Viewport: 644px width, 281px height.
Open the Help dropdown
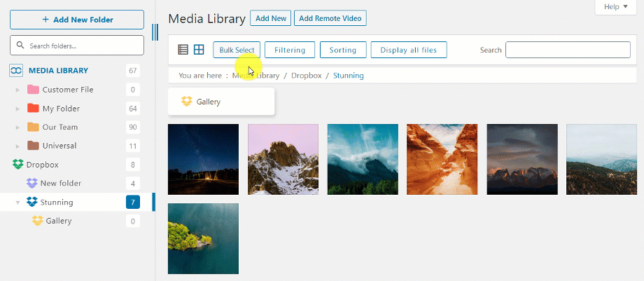tap(616, 6)
